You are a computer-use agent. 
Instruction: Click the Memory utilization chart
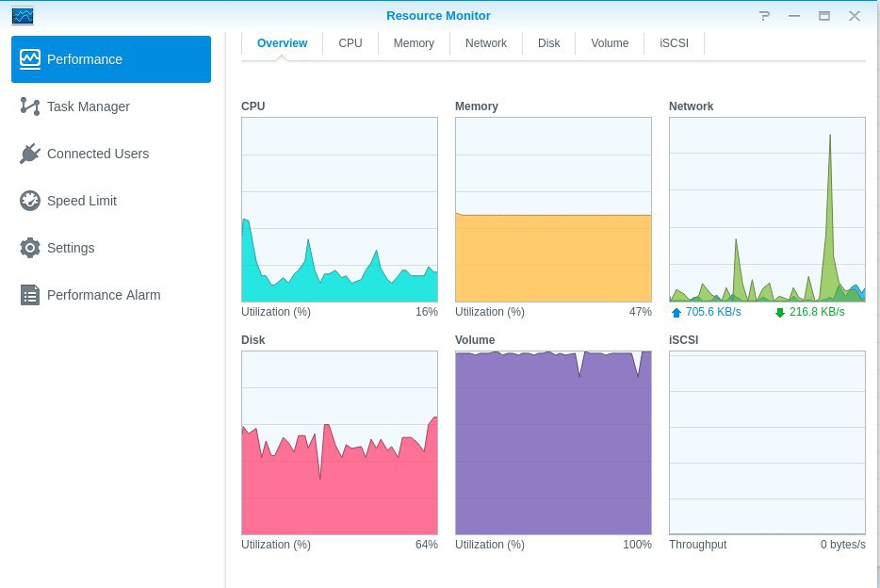pyautogui.click(x=553, y=209)
